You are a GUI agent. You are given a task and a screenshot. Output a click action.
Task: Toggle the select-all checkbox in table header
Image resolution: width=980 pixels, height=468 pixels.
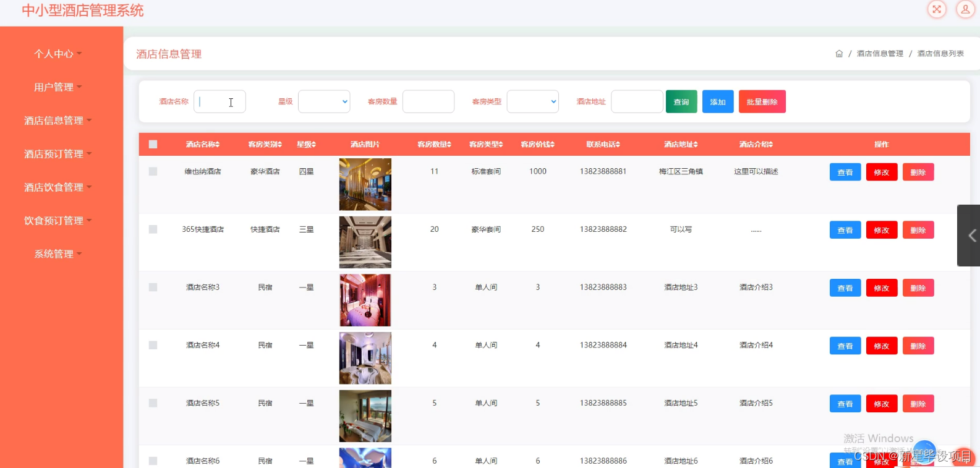[x=153, y=144]
